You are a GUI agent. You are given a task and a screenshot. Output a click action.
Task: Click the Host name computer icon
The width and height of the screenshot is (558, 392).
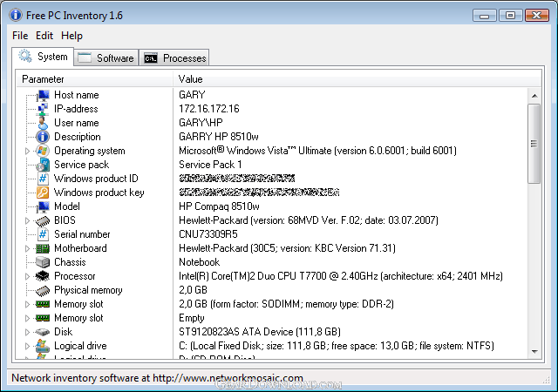43,95
